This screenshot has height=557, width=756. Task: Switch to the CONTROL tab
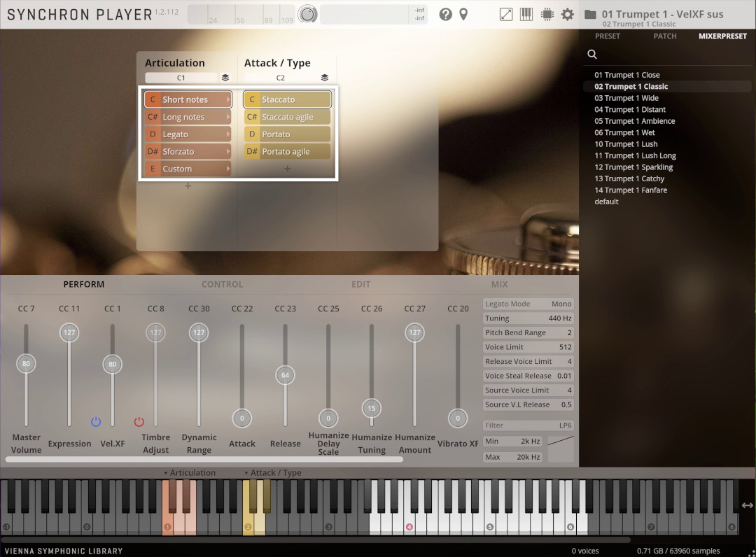coord(223,284)
